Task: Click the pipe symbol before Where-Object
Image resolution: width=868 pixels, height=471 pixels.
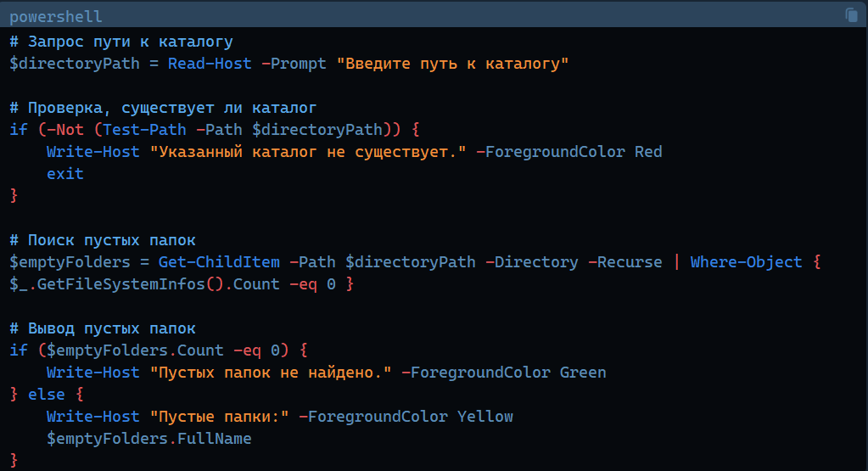Action: pos(676,261)
